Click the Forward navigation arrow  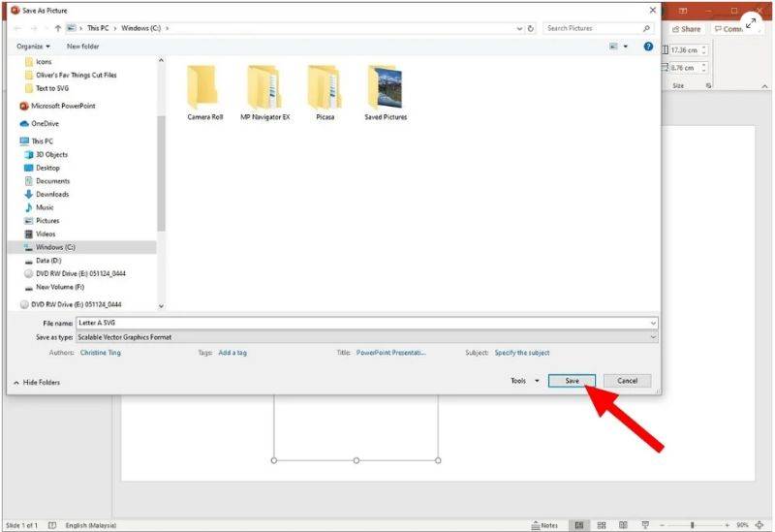point(34,28)
